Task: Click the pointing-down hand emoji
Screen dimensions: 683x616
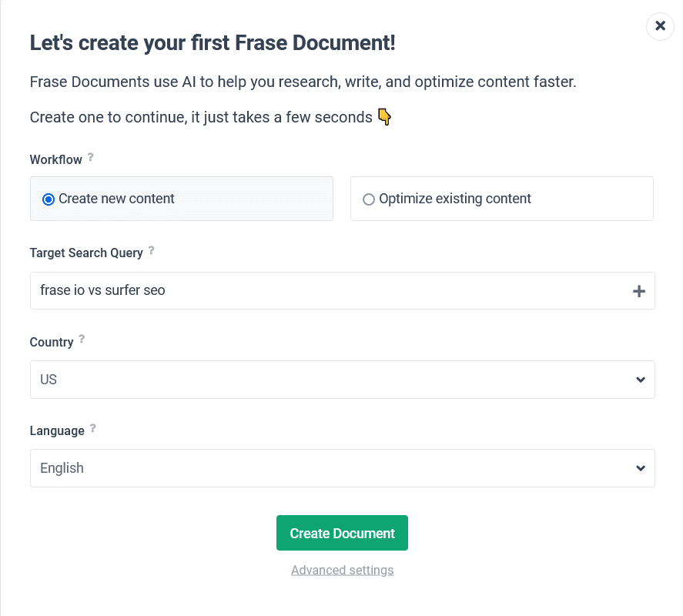Action: point(383,117)
